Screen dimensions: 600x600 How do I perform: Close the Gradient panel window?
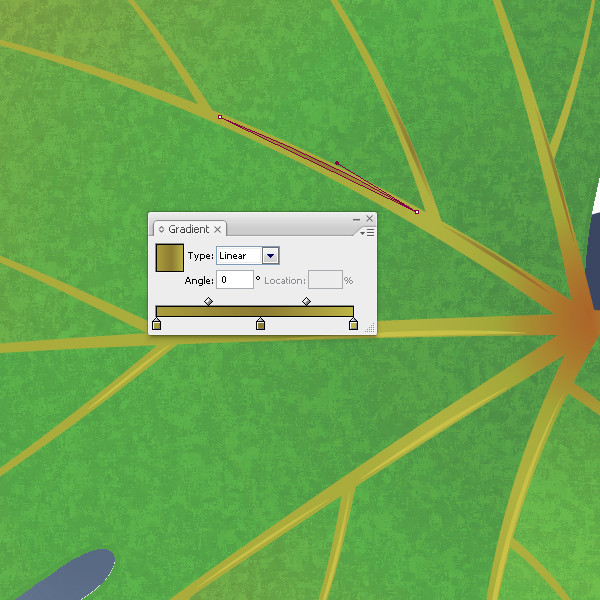coord(369,218)
